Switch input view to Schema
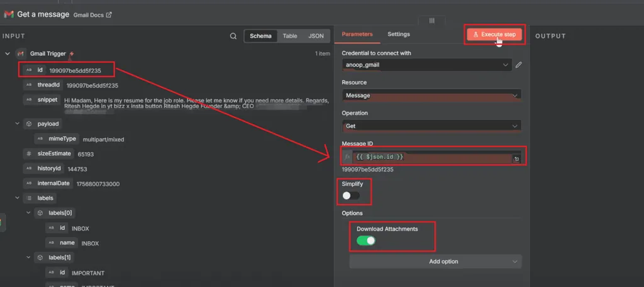 [260, 36]
